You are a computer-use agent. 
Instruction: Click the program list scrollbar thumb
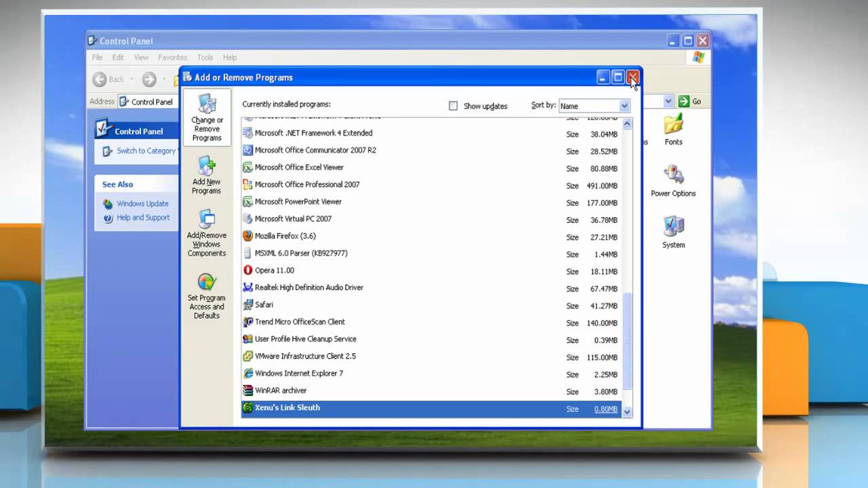pos(627,341)
